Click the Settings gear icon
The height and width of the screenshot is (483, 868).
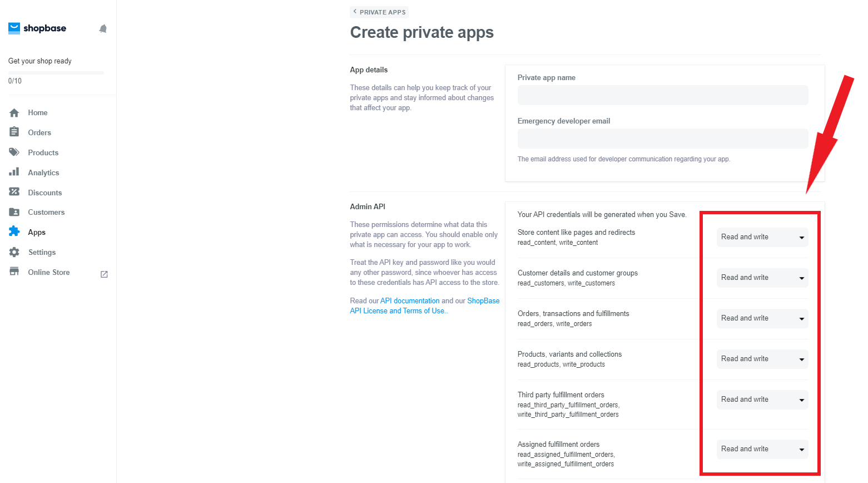[x=14, y=252]
